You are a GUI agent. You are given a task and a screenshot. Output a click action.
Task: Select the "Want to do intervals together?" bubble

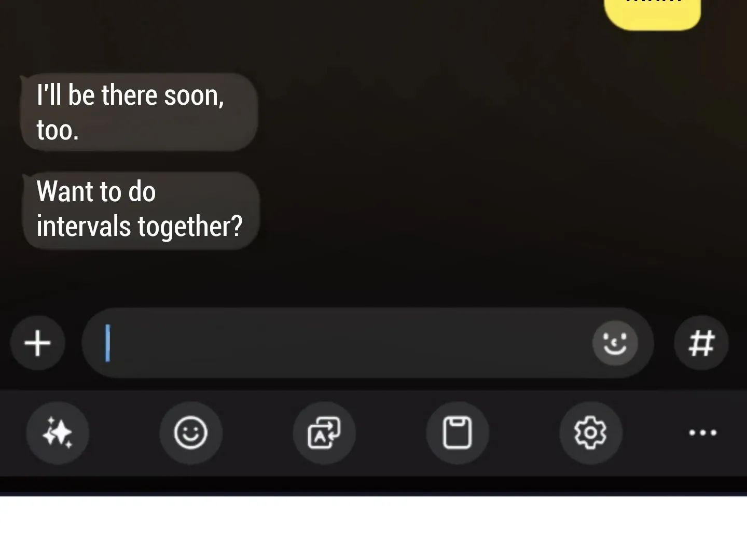[140, 211]
